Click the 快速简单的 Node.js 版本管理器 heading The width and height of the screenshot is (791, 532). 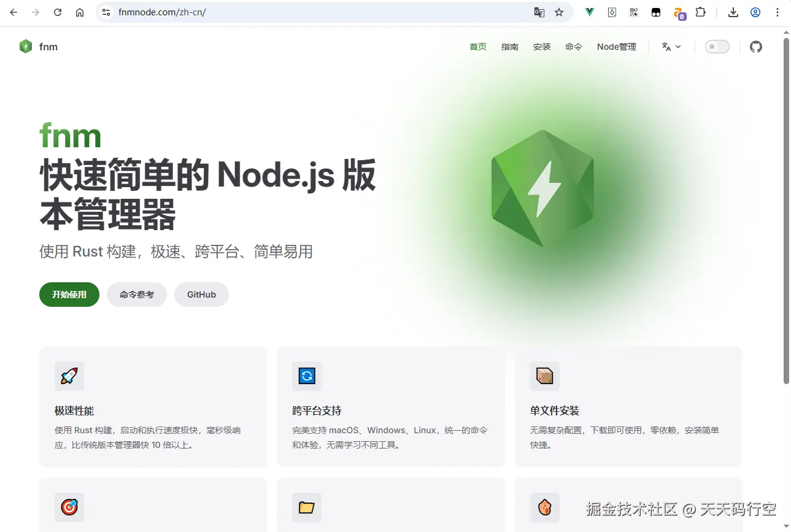click(207, 195)
